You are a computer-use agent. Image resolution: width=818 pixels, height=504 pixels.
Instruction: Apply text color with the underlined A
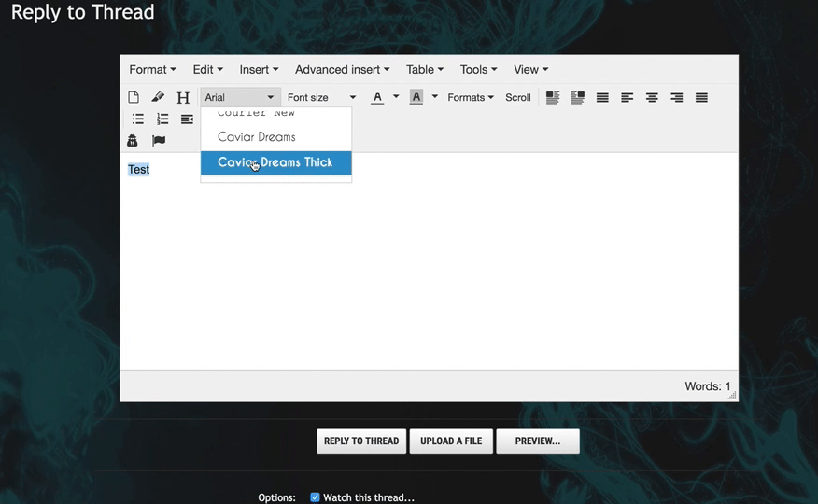(x=377, y=97)
